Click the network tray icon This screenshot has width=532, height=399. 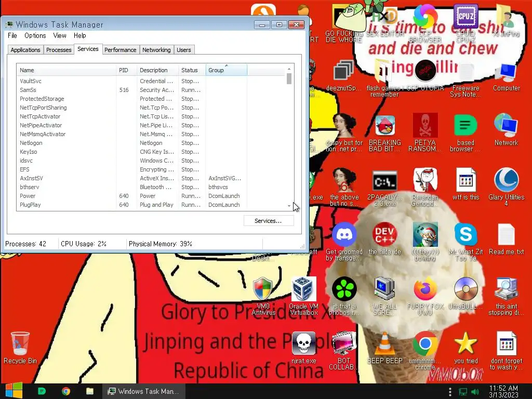463,392
